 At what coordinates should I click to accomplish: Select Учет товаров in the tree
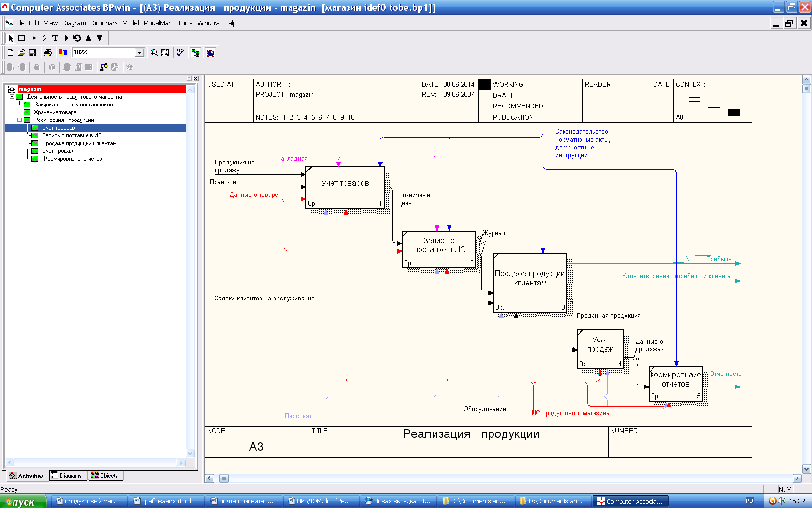coord(58,128)
